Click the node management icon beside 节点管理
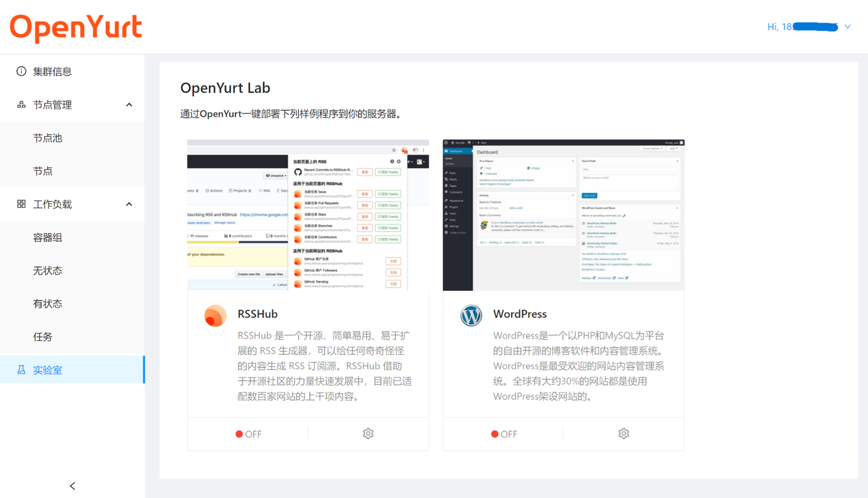The height and width of the screenshot is (498, 868). [21, 104]
